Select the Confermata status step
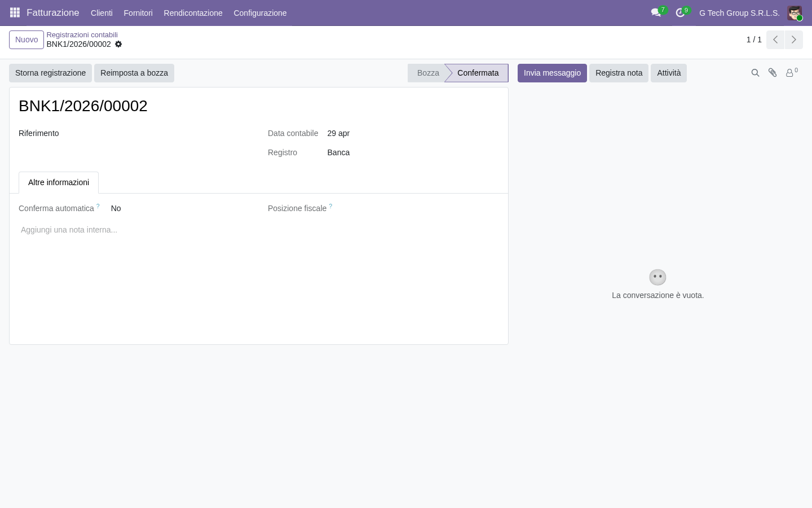Screen dimensions: 812x508 pos(478,73)
